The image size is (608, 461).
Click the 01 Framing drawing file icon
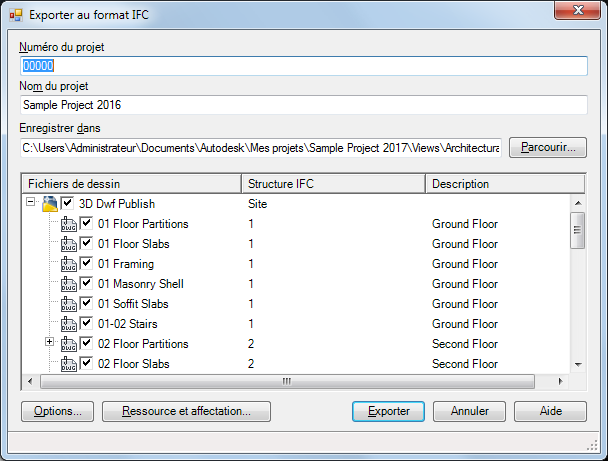coord(68,264)
